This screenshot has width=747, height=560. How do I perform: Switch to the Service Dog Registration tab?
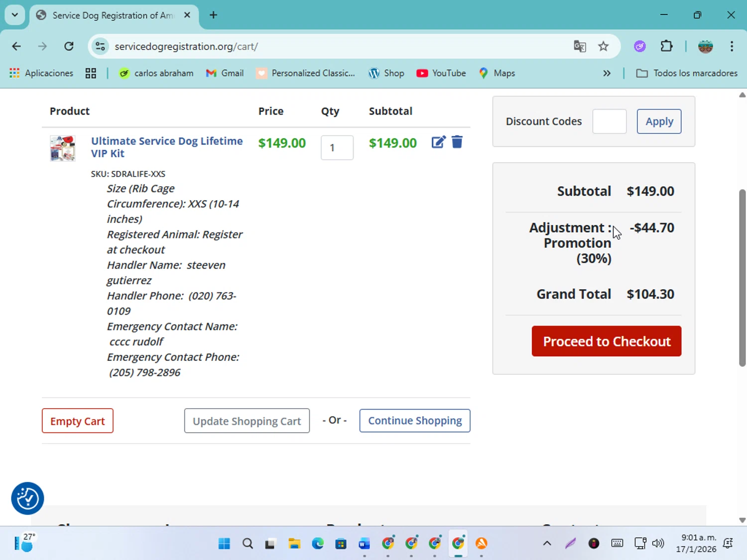114,15
